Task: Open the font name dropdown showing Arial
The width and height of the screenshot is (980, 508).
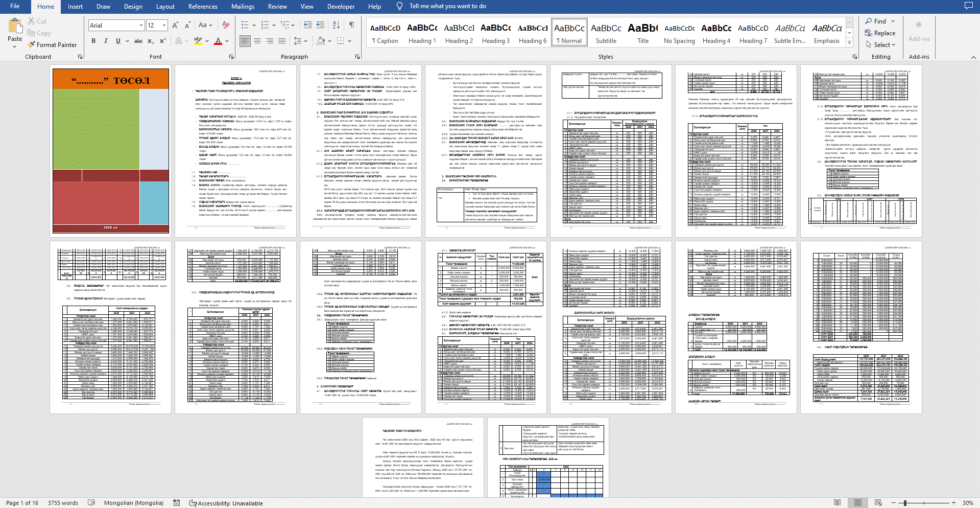Action: 141,25
